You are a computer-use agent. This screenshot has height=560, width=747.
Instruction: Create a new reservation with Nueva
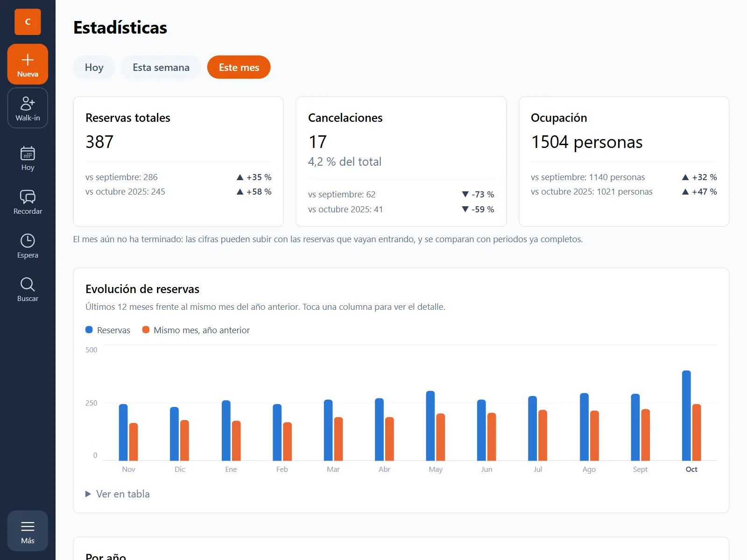pyautogui.click(x=28, y=64)
